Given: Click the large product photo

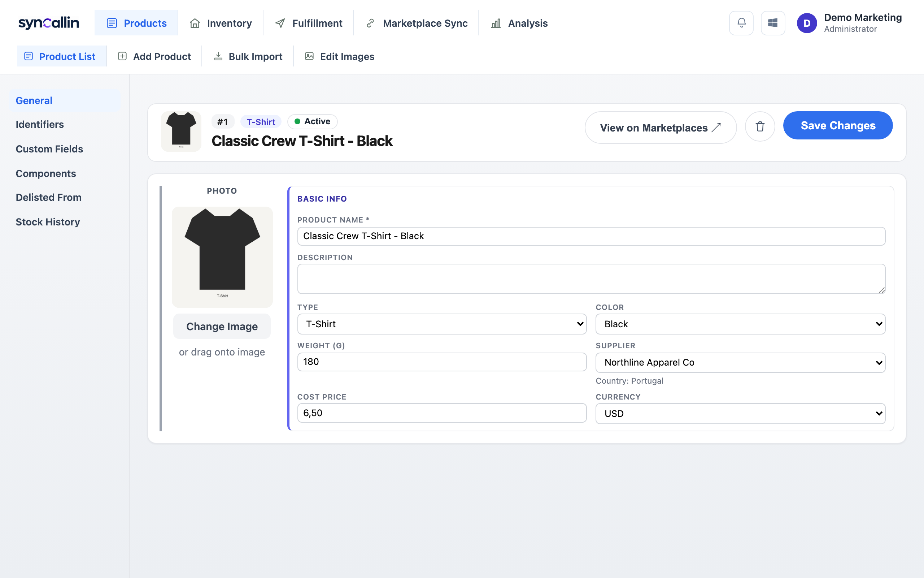Looking at the screenshot, I should (222, 257).
